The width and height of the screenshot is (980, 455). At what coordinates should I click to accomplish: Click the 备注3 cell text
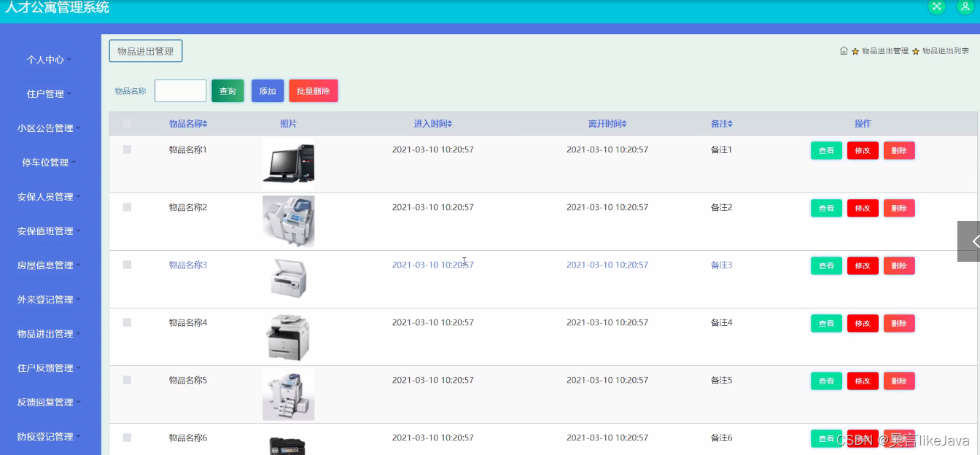[x=721, y=265]
